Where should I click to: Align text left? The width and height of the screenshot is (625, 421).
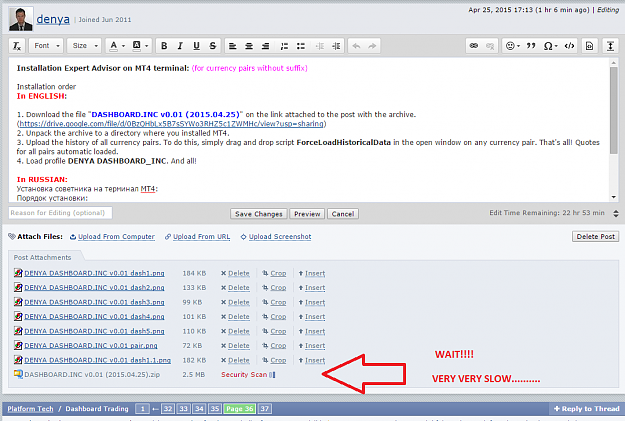(x=233, y=46)
